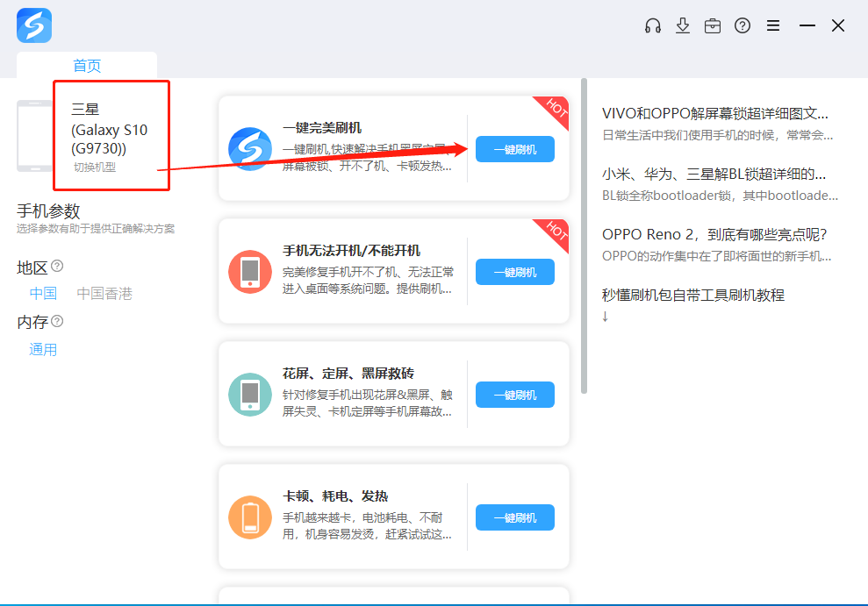Open the download manager icon
This screenshot has width=868, height=606.
click(x=683, y=25)
